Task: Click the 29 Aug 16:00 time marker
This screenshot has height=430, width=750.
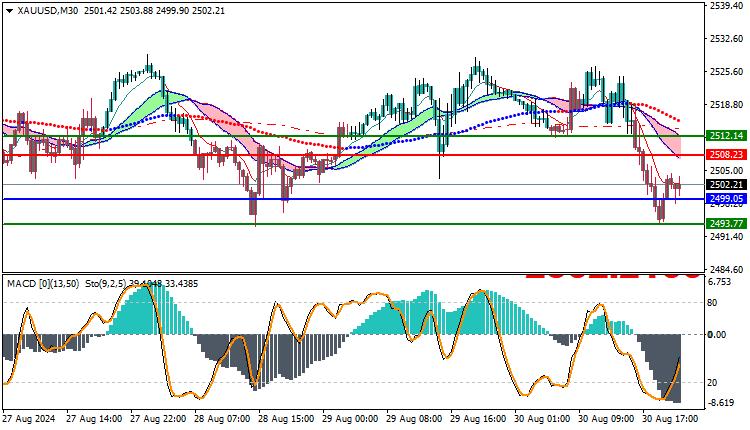Action: click(x=478, y=419)
